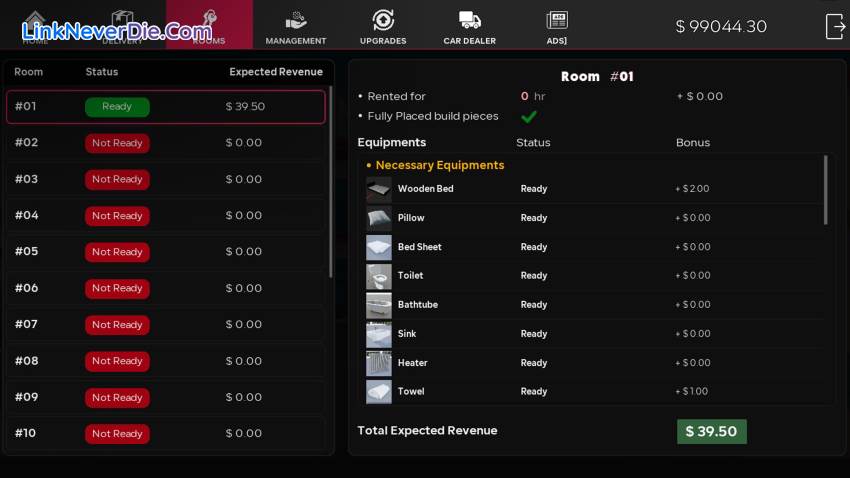
Task: Click the Toilet equipment thumbnail
Action: point(379,276)
